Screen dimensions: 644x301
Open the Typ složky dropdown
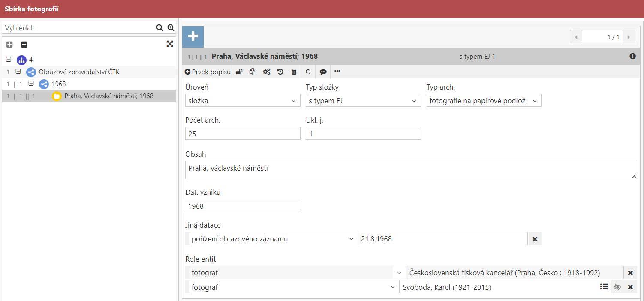(363, 101)
